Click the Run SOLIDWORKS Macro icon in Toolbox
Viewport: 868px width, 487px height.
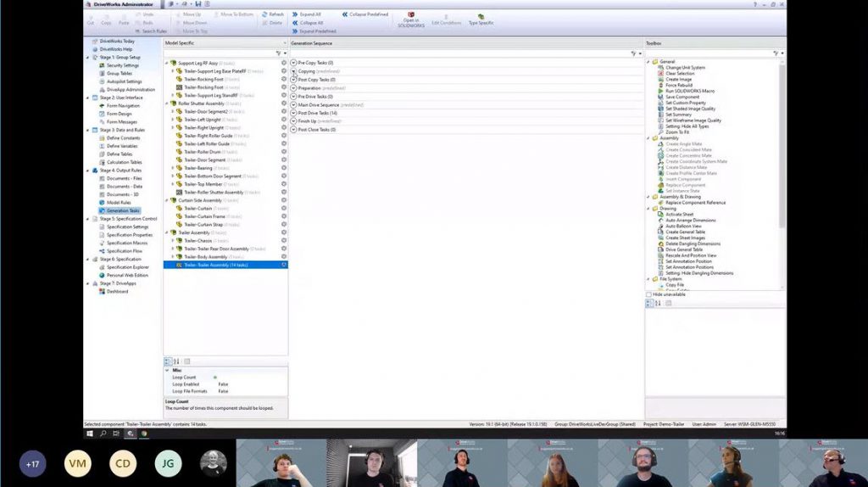tap(660, 91)
